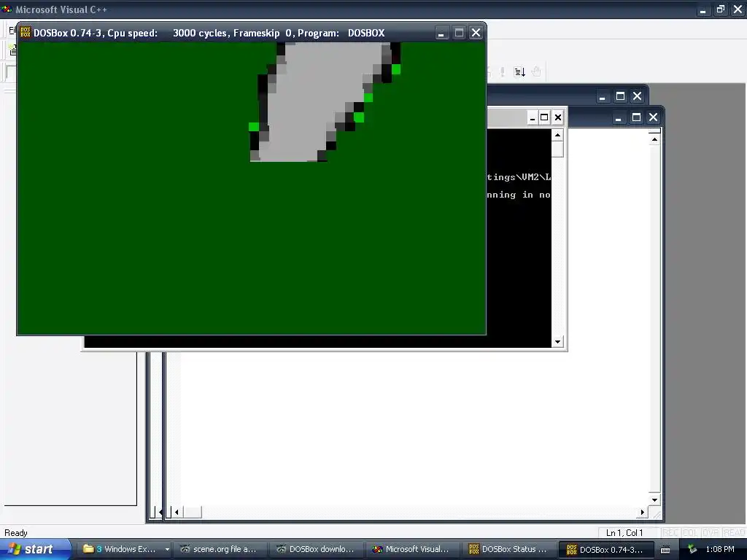Close the lower Visual C++ child editor window

point(653,117)
